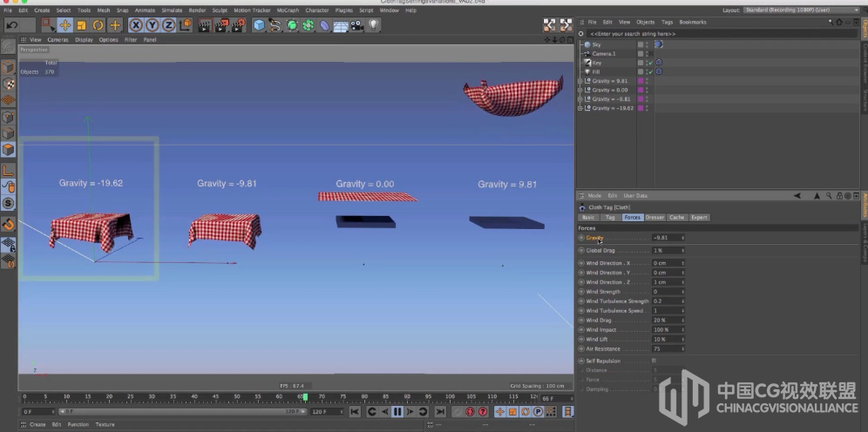This screenshot has width=868, height=432.
Task: Switch to the Forces tab
Action: tap(632, 218)
